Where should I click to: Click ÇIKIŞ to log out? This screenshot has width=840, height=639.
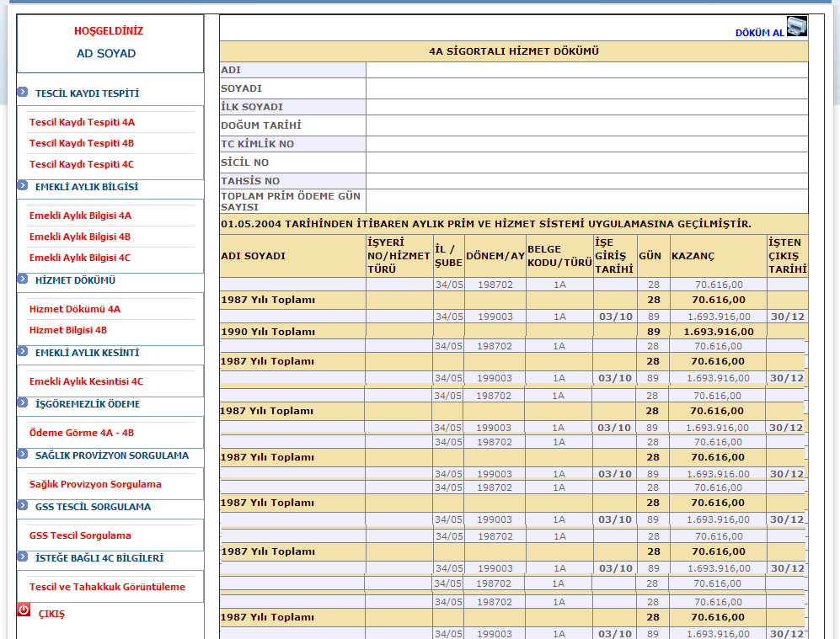(x=51, y=614)
